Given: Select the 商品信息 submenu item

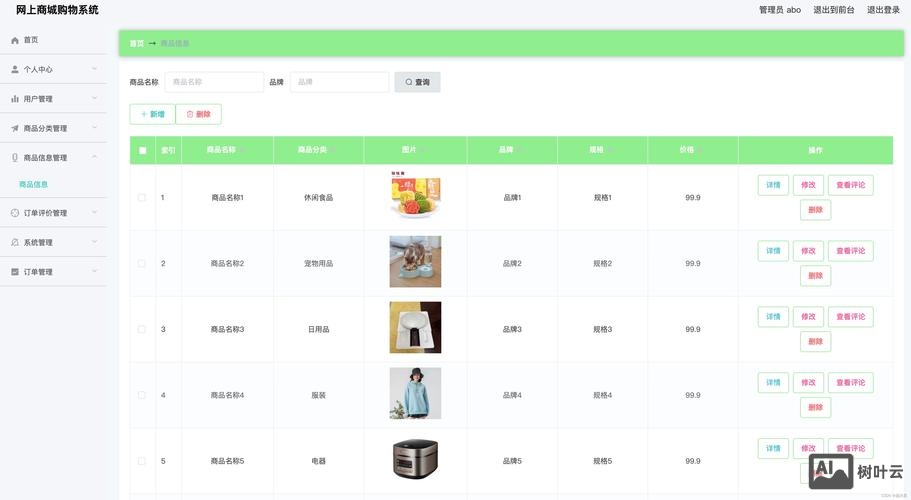Looking at the screenshot, I should 34,184.
